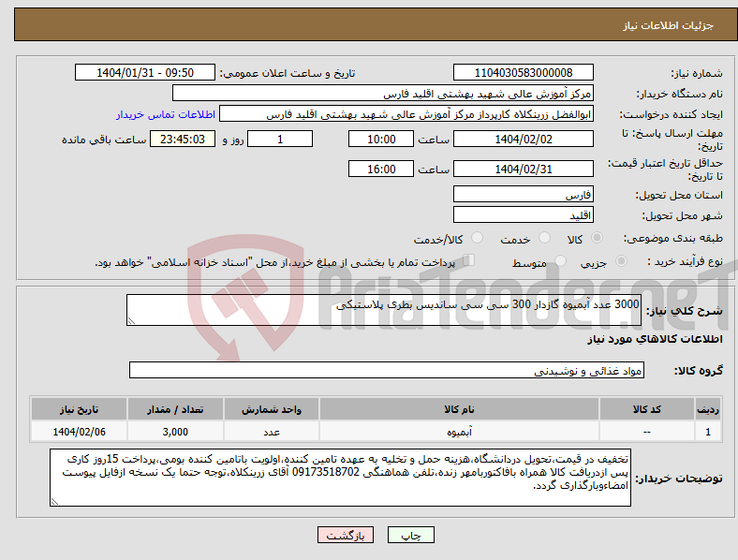Select the خدمت radio button

544,238
